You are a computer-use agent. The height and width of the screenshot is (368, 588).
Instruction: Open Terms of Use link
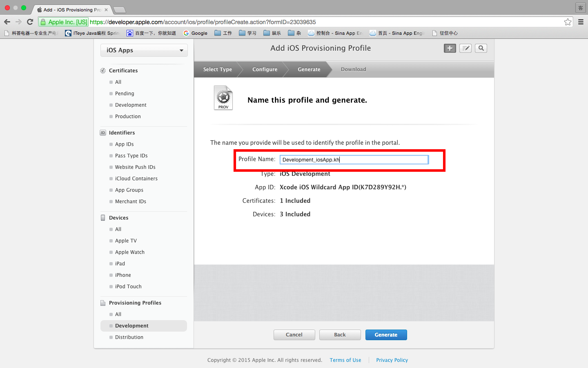[345, 360]
